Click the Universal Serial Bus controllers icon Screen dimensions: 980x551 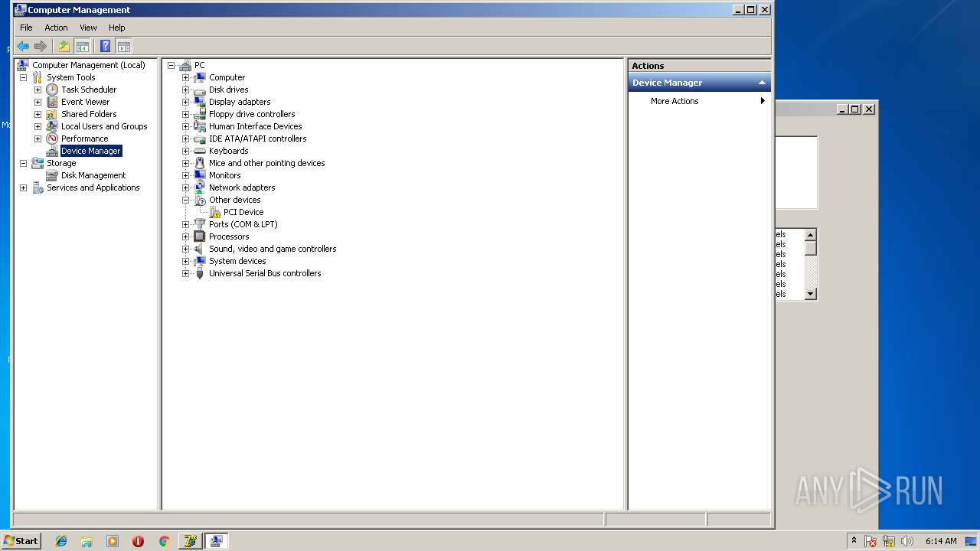click(x=200, y=273)
